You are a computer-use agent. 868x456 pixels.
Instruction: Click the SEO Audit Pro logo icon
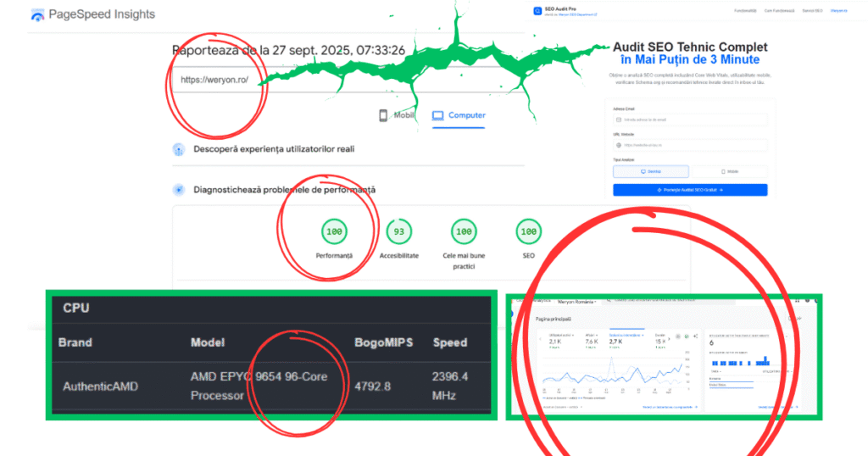[537, 11]
